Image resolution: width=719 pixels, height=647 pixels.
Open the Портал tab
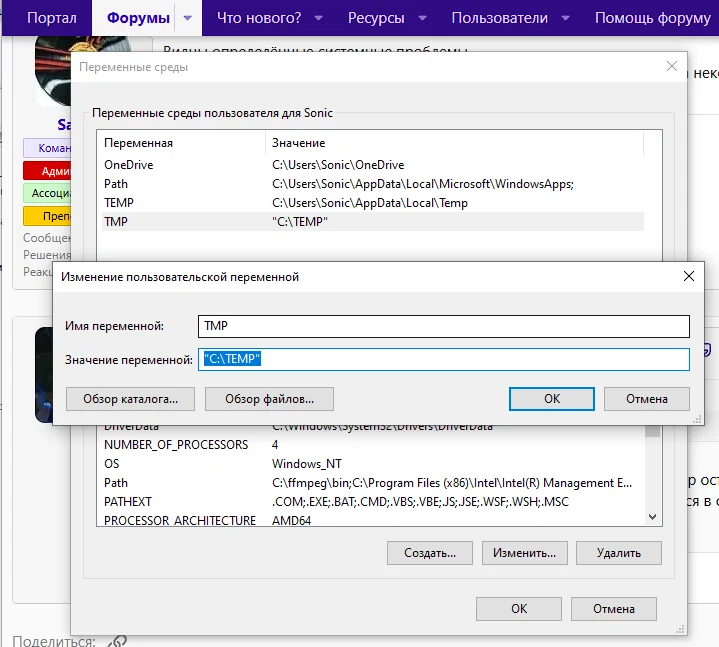pyautogui.click(x=51, y=18)
